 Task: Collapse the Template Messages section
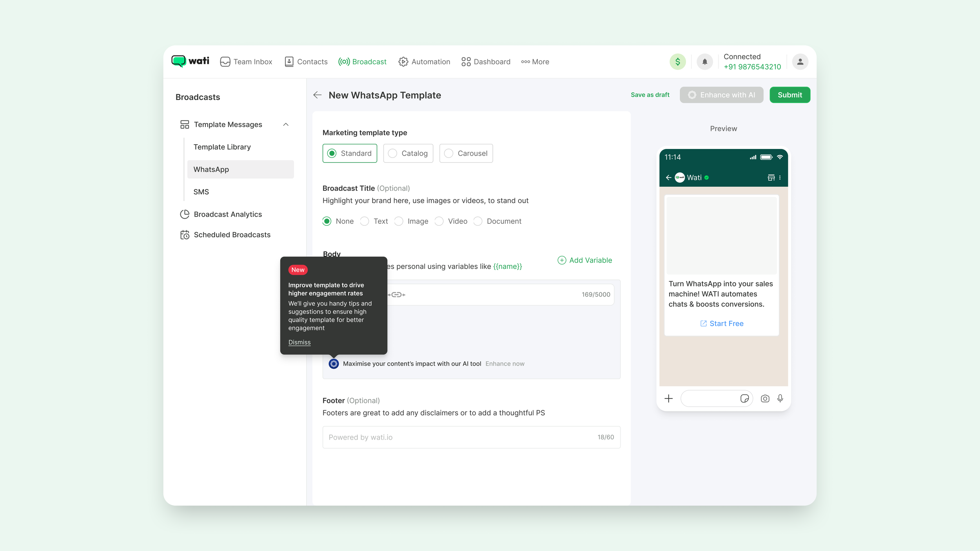tap(286, 125)
